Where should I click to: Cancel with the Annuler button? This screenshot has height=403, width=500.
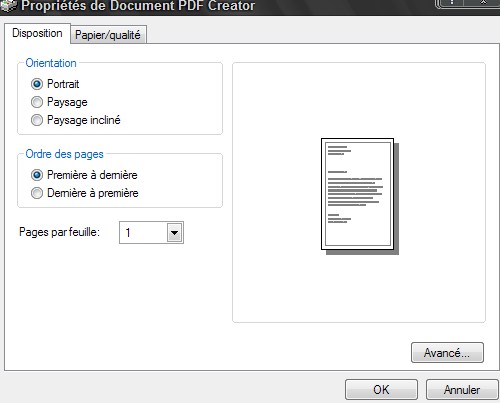click(x=462, y=389)
